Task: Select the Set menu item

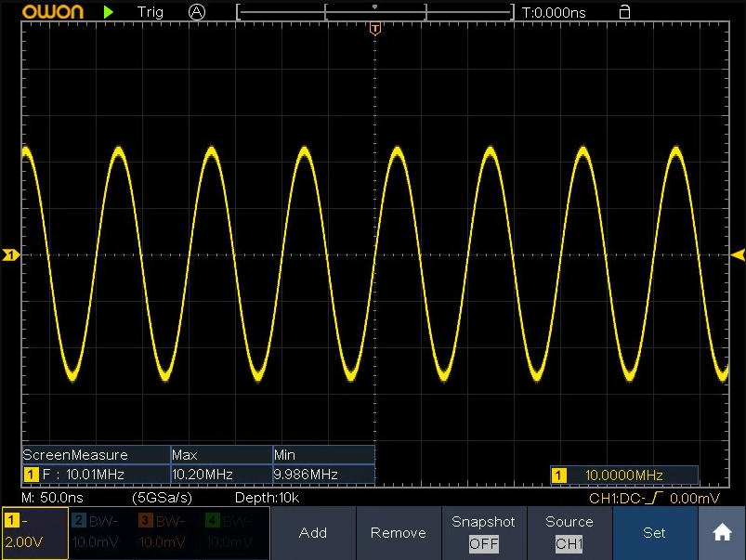Action: [654, 533]
